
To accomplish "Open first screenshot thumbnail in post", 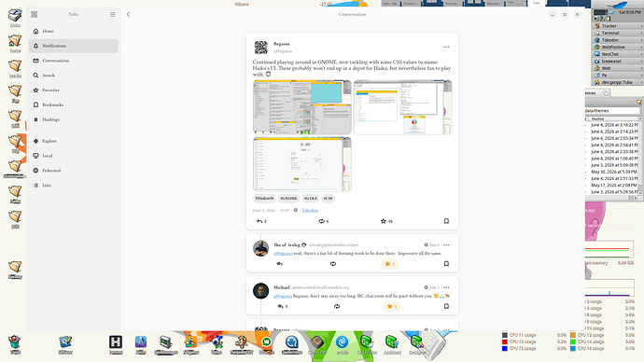I will tap(301, 107).
